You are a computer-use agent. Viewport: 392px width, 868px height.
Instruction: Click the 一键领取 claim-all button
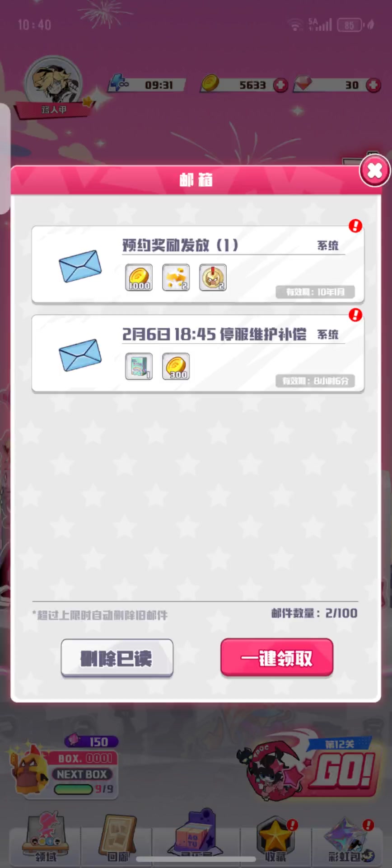pyautogui.click(x=277, y=658)
